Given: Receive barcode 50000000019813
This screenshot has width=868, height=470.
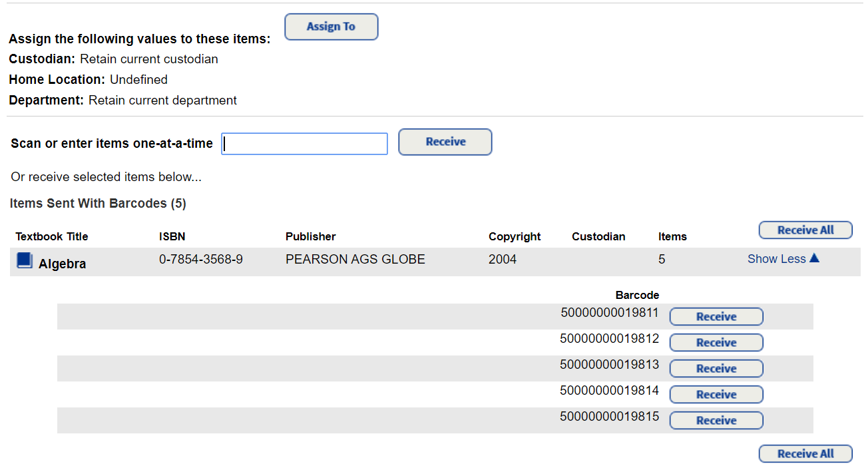Looking at the screenshot, I should point(716,368).
